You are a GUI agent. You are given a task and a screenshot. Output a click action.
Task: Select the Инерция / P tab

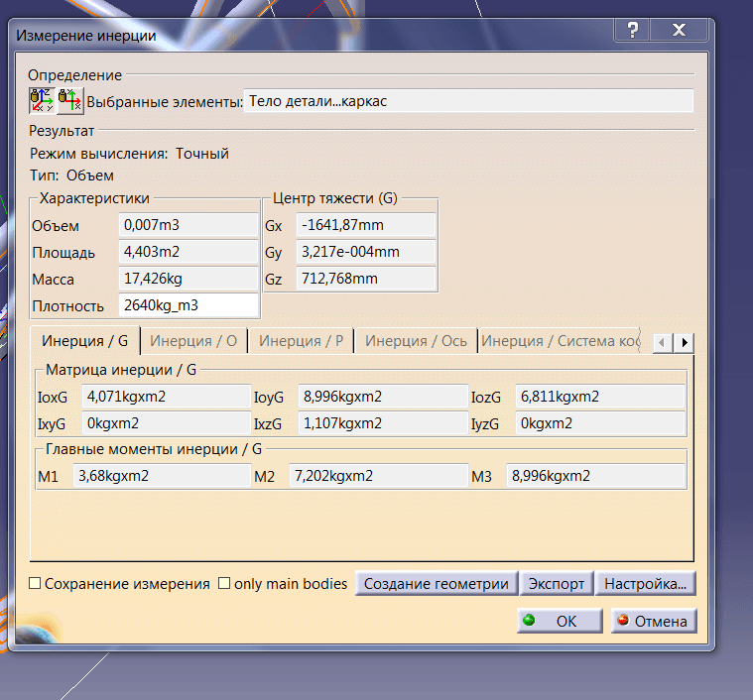[x=301, y=341]
